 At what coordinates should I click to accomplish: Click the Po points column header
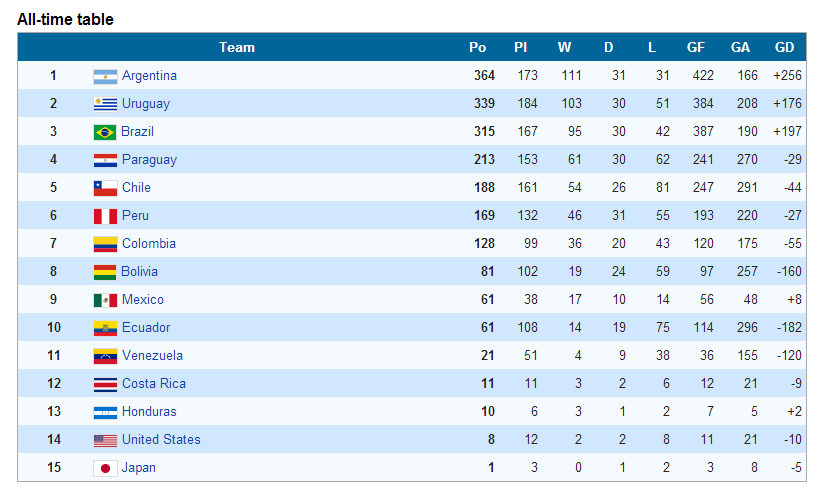[x=477, y=47]
